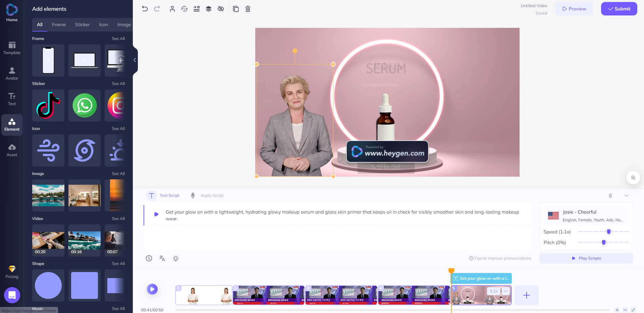
Task: Click the duplicate copy icon
Action: pyautogui.click(x=236, y=9)
